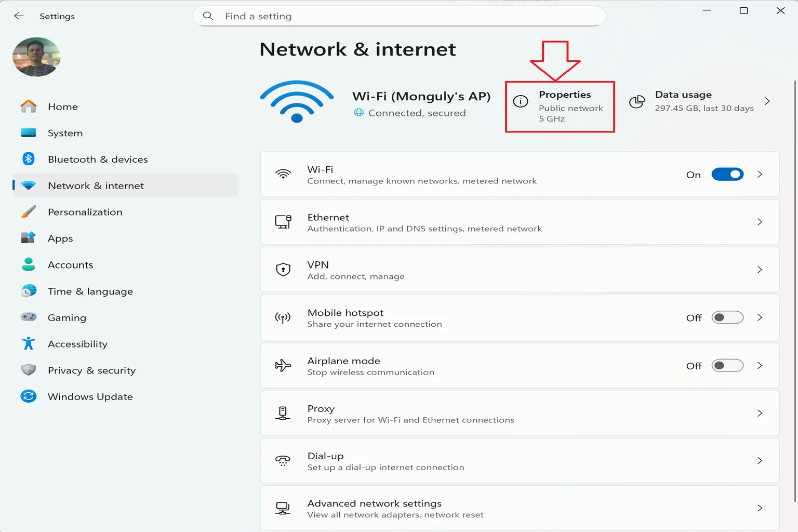The image size is (798, 532).
Task: Click the Advanced network settings computer icon
Action: (x=283, y=508)
